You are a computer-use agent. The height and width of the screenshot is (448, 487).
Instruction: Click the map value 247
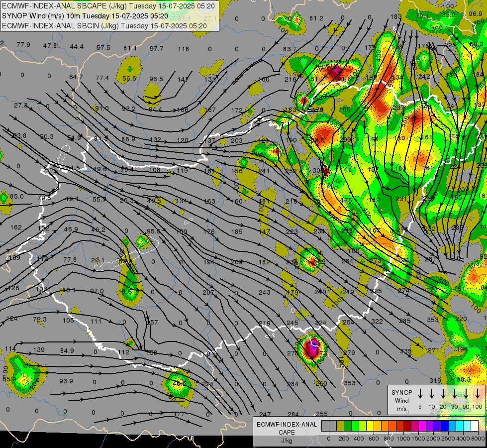pos(265,414)
